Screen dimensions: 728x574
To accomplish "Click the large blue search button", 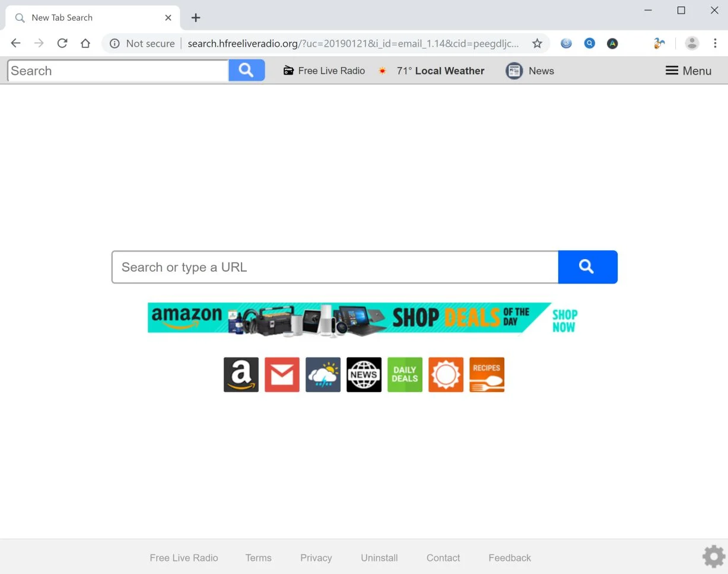I will (587, 267).
